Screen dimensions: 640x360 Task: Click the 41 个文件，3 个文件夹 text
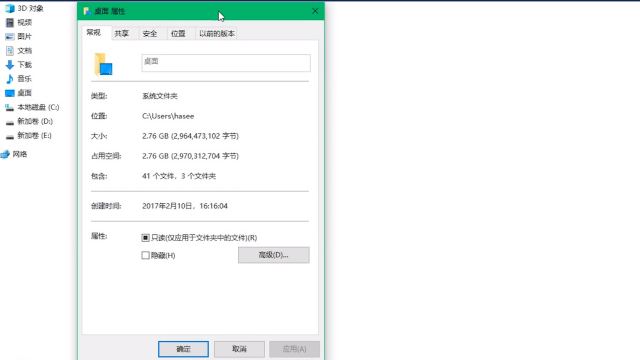pyautogui.click(x=179, y=176)
